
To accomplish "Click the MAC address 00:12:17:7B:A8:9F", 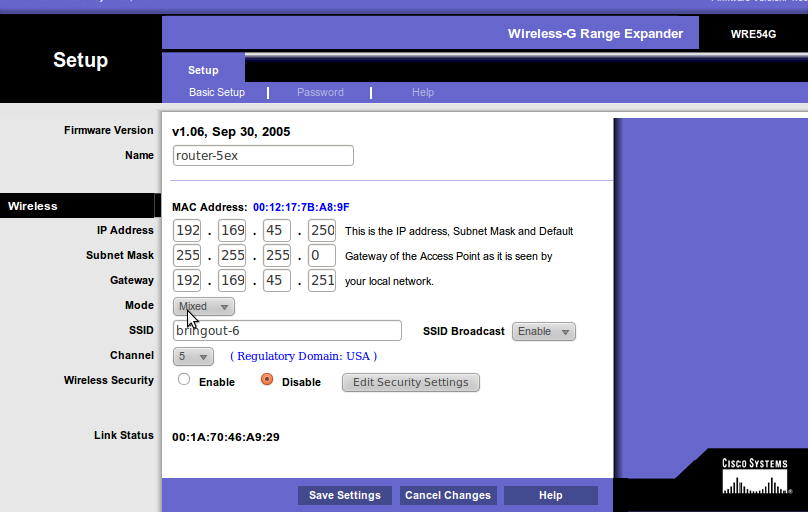I will 301,207.
